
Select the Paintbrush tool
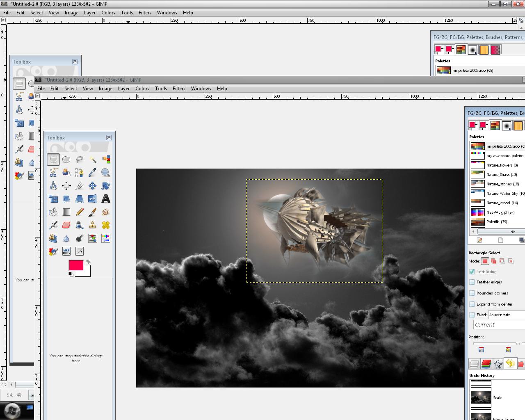pos(93,212)
